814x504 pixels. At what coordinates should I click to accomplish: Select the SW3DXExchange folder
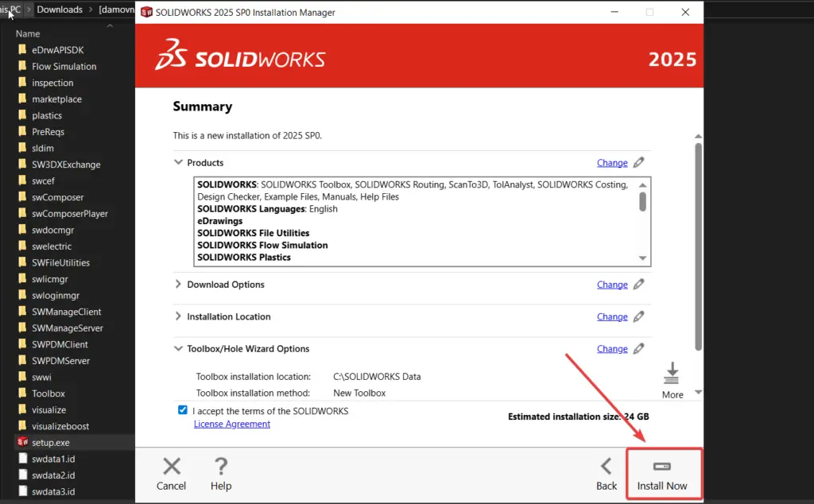pos(68,165)
